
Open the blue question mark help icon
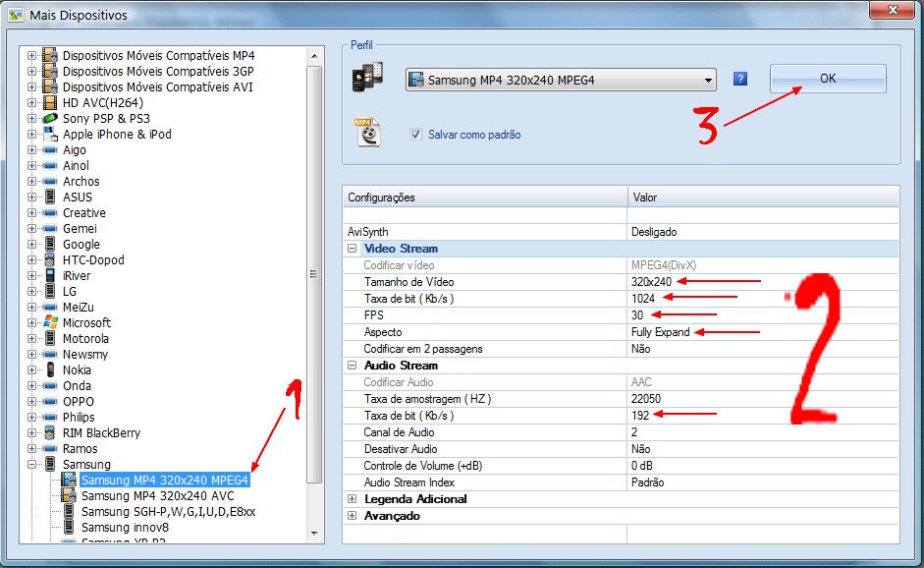[740, 79]
